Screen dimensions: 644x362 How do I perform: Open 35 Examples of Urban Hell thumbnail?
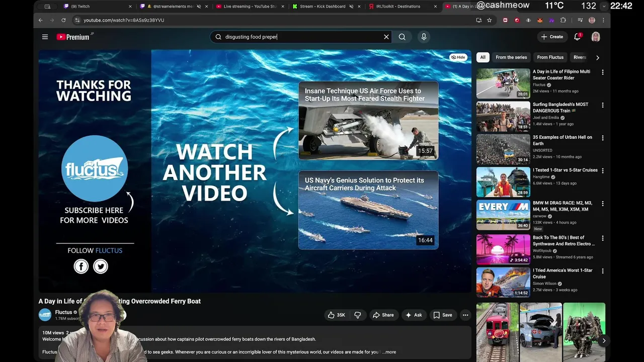(503, 149)
